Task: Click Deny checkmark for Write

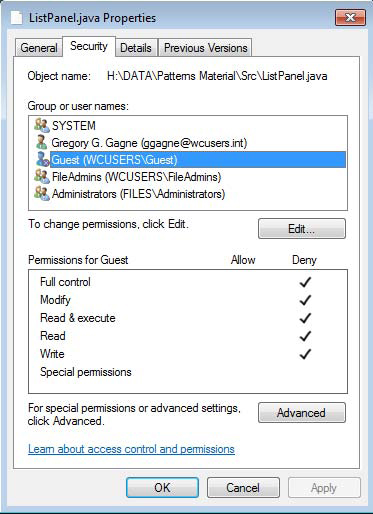Action: click(x=305, y=354)
